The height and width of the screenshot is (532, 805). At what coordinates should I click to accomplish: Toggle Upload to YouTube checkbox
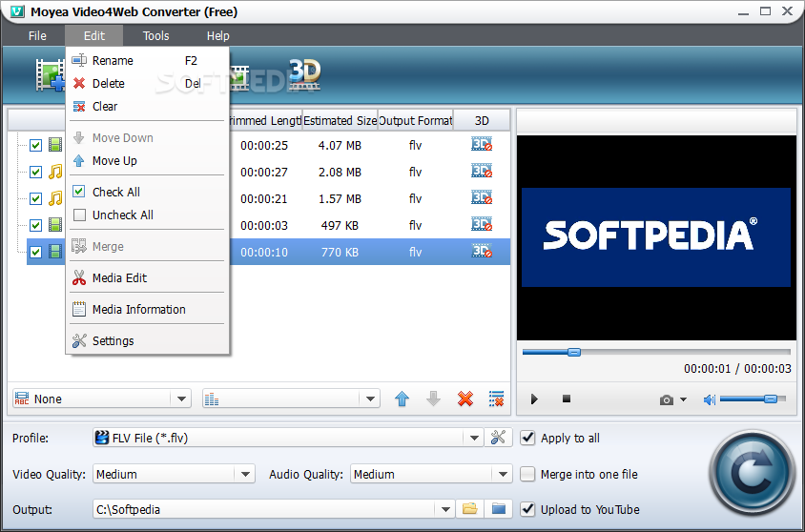(x=527, y=509)
